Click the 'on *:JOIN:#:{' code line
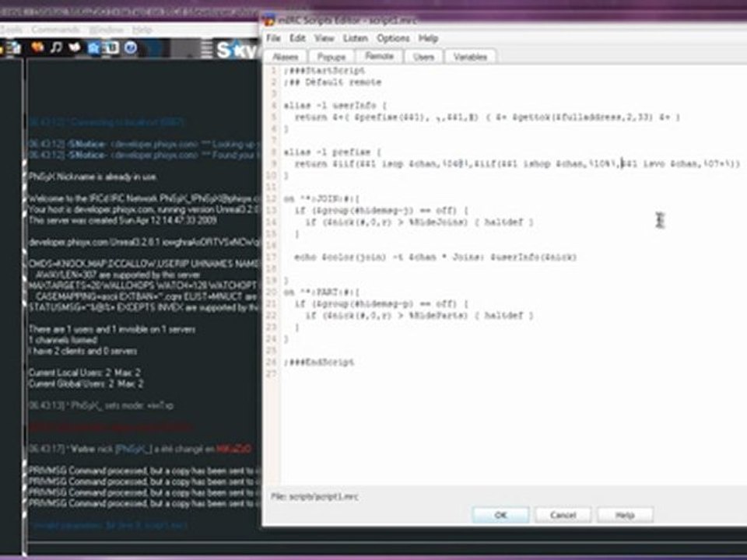The width and height of the screenshot is (747, 560). 322,198
